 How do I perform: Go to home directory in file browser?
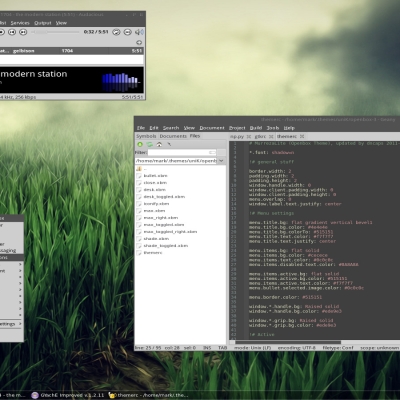(x=159, y=144)
